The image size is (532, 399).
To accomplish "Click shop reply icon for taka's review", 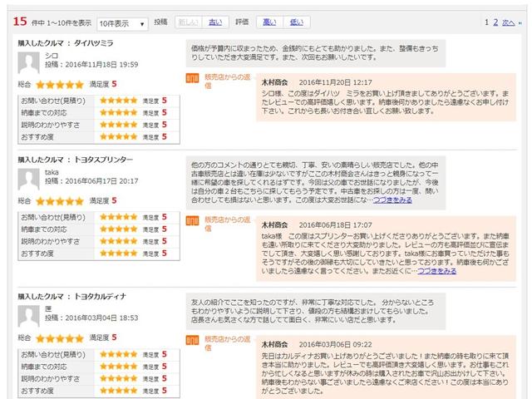I will tap(192, 221).
